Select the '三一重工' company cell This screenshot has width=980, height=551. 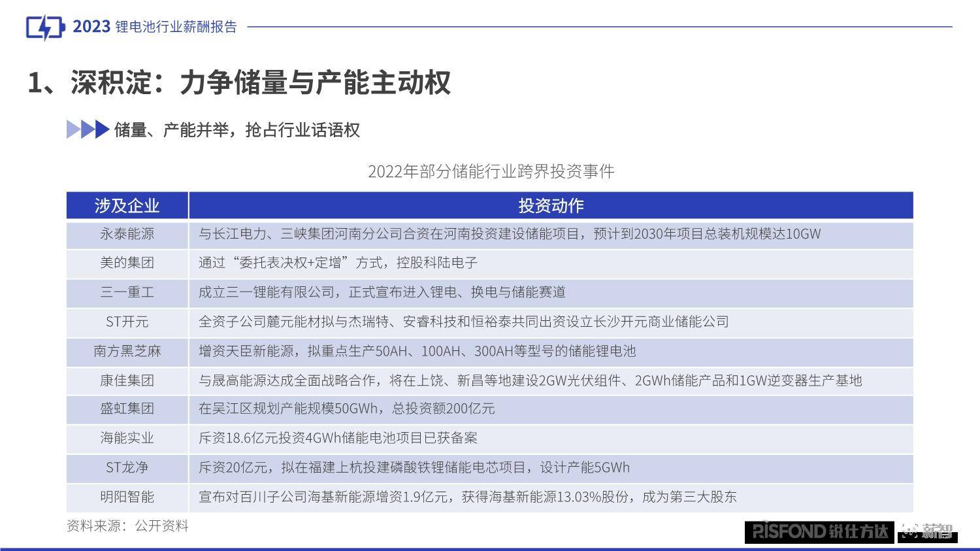click(x=127, y=292)
